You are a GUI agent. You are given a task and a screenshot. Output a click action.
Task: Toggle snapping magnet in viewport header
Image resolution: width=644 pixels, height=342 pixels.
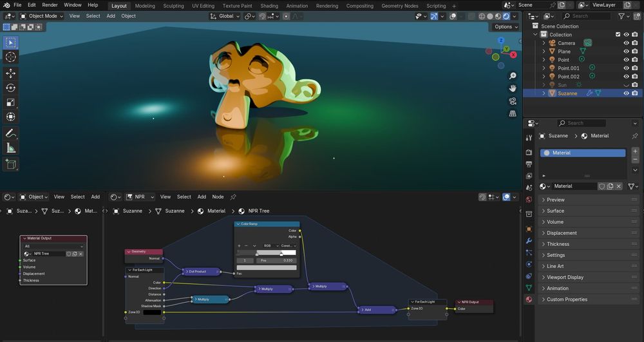click(263, 16)
